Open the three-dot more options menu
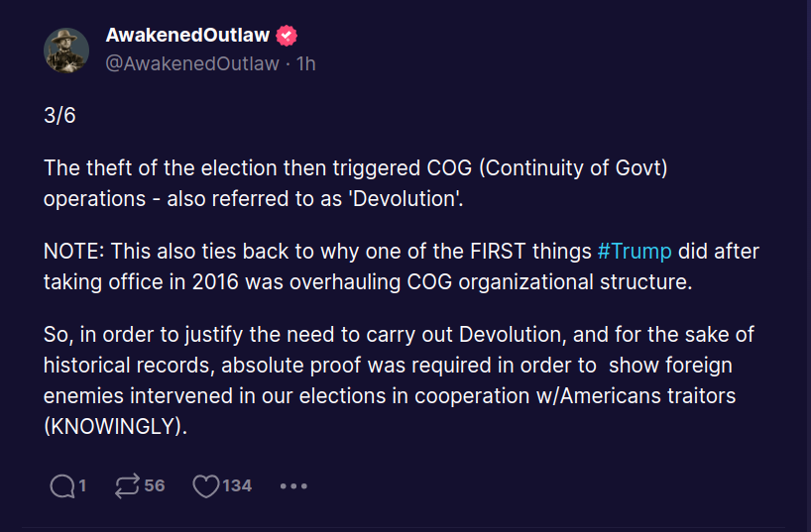The image size is (811, 532). coord(294,485)
